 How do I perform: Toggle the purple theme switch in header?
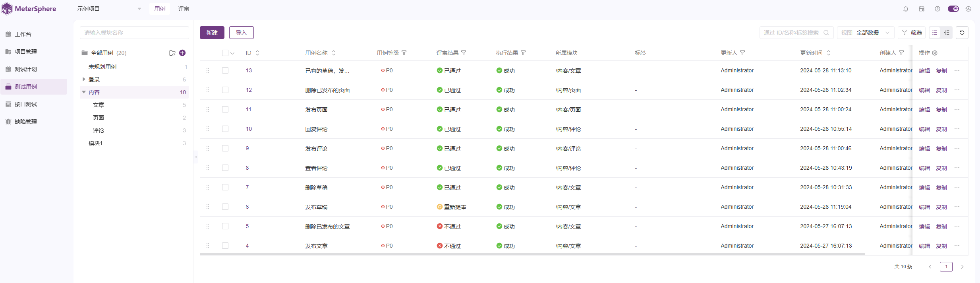click(953, 9)
